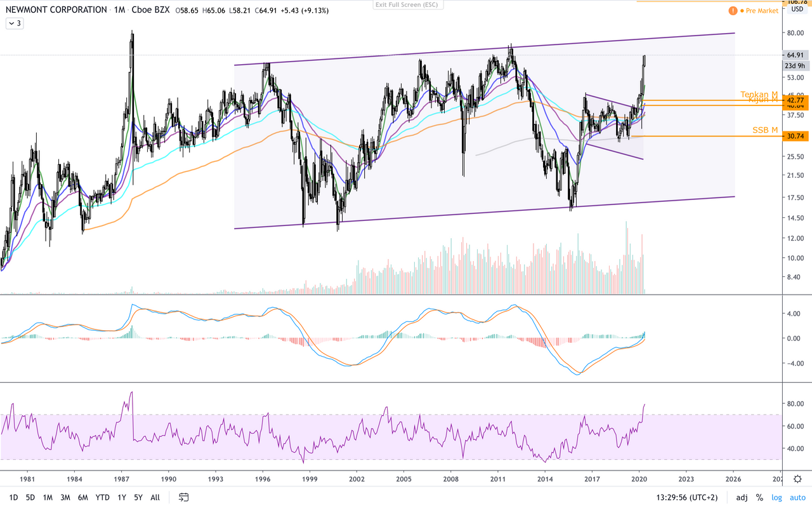Viewport: 812px width, 508px height.
Task: Open the go-to-date calendar icon
Action: 184,497
